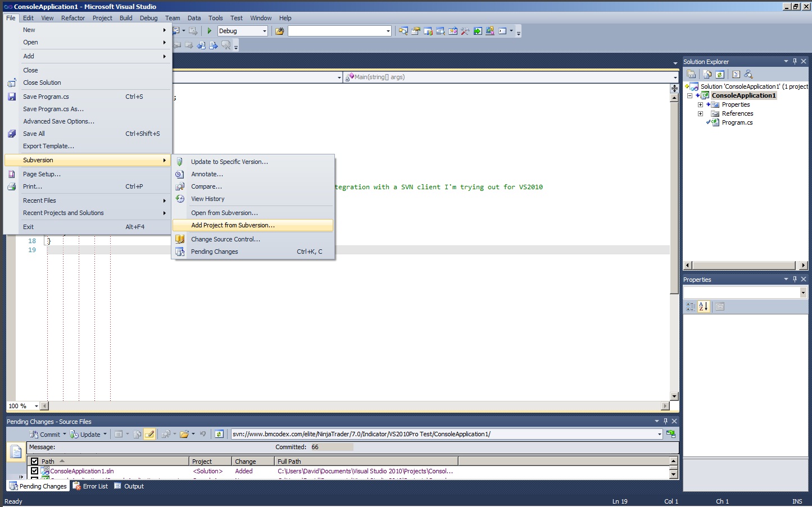
Task: Close the Pending Changes panel
Action: pos(674,421)
